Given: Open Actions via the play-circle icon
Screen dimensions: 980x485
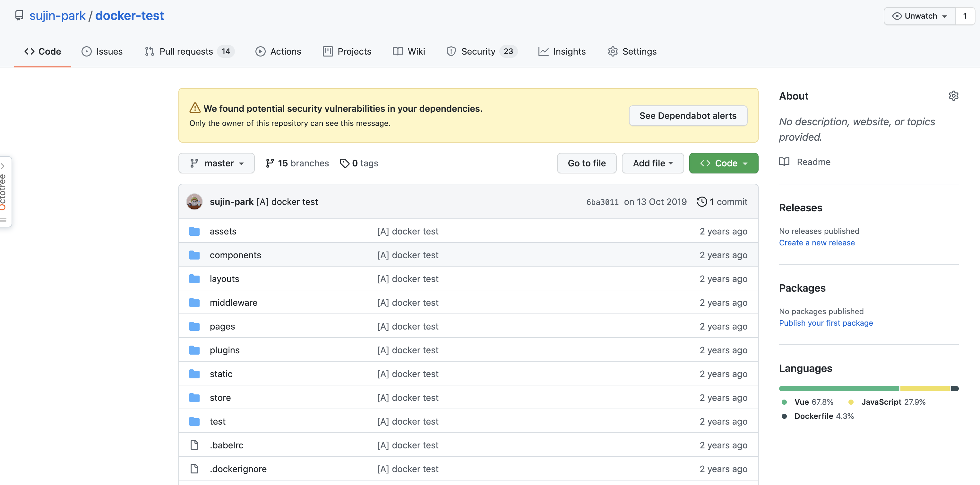Looking at the screenshot, I should 260,51.
